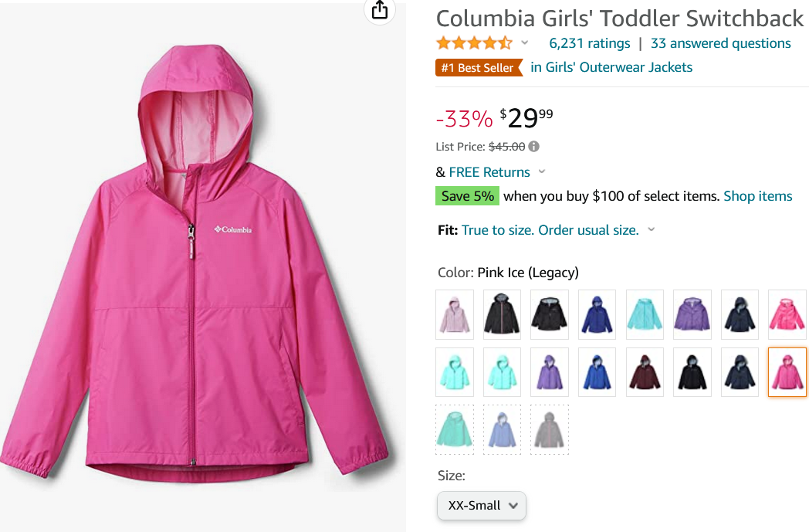Click the Shop items link
The height and width of the screenshot is (532, 809).
click(757, 196)
